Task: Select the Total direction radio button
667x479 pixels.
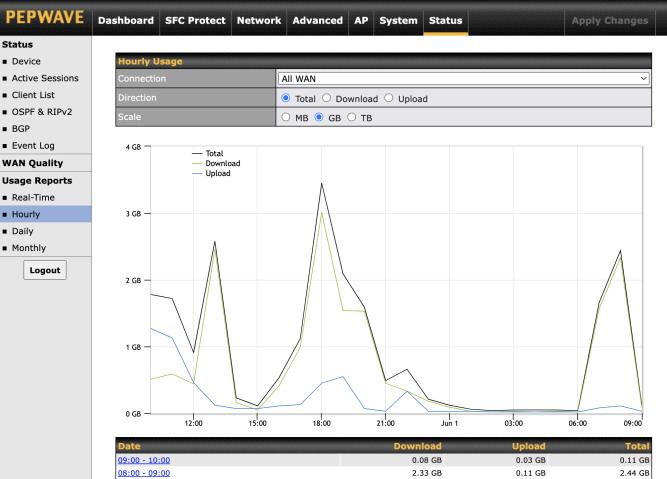Action: tap(285, 98)
